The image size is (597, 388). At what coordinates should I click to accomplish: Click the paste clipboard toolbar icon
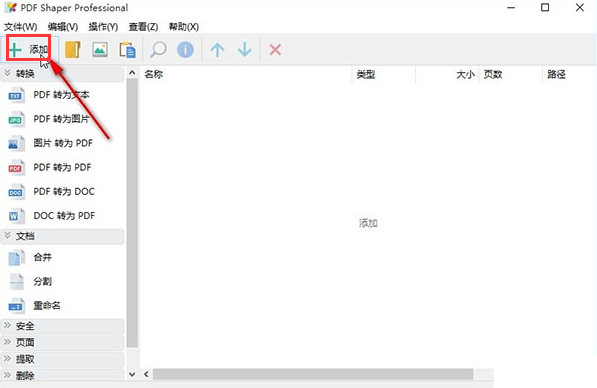pos(128,49)
